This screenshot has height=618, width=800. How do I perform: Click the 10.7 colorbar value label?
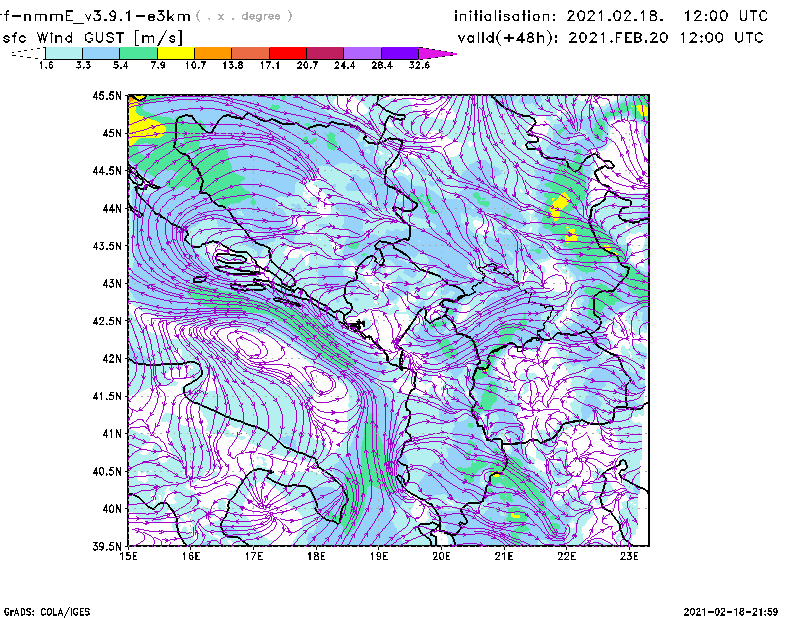pos(195,65)
